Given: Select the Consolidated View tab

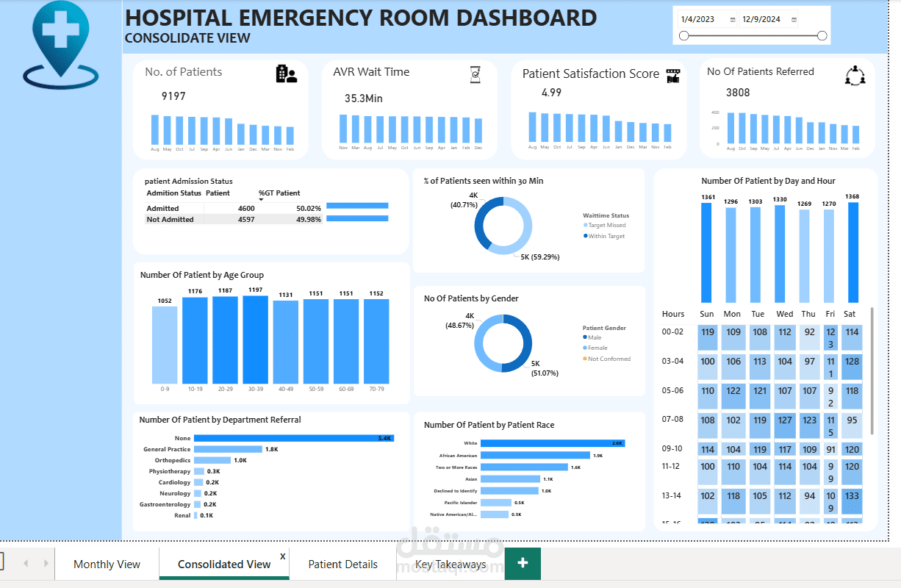Looking at the screenshot, I should [x=224, y=564].
